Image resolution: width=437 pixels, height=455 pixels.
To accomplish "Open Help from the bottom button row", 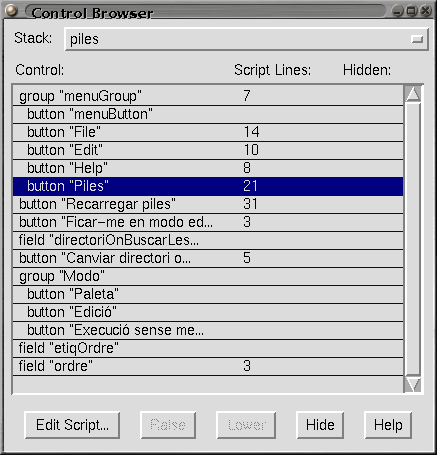I will 388,425.
